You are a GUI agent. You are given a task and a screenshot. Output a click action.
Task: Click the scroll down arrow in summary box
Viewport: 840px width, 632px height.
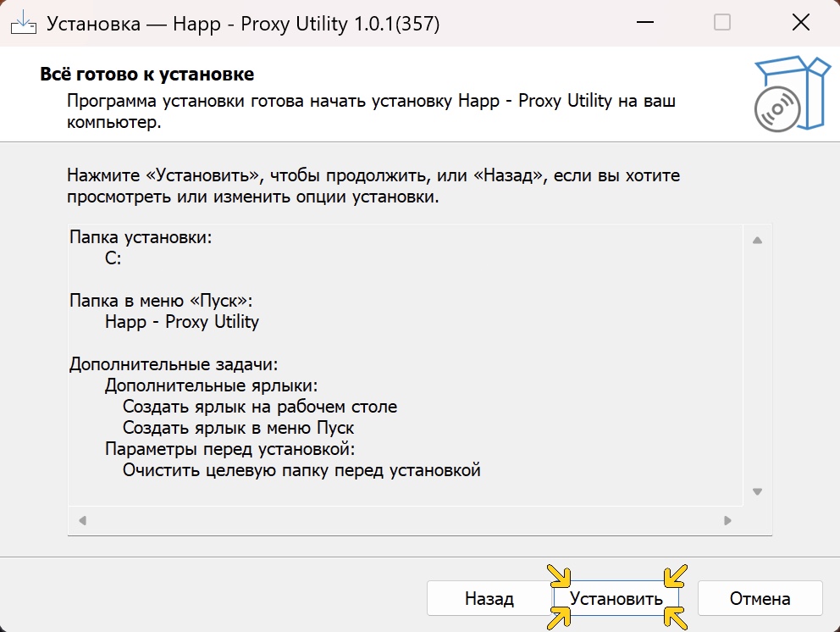tap(757, 491)
